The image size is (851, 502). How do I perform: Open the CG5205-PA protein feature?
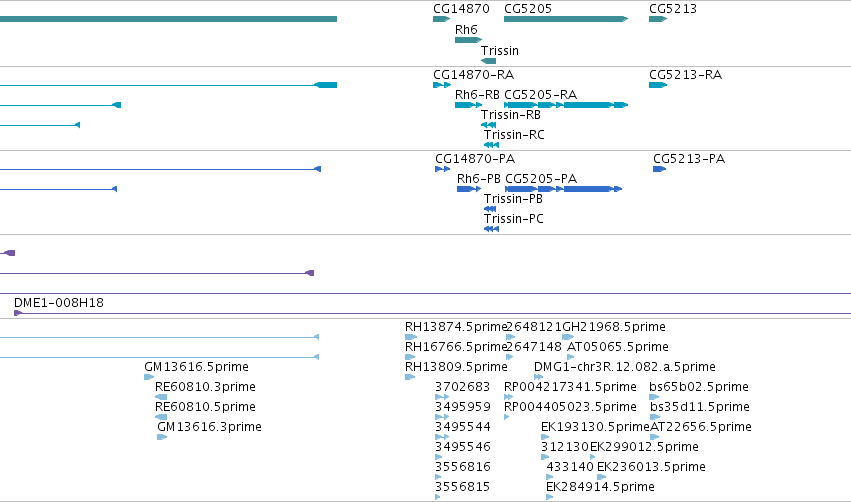tap(563, 189)
